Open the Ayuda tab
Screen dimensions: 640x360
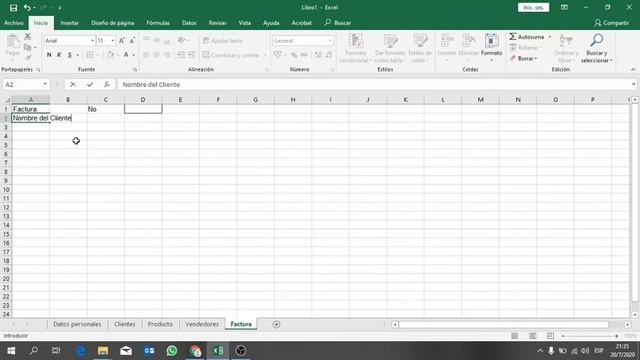271,23
